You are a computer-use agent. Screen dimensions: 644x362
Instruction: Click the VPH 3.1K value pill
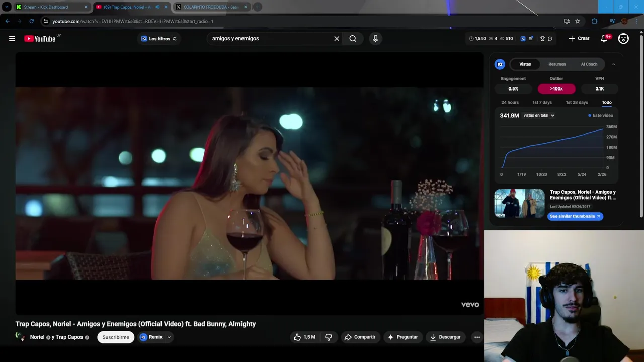[600, 89]
